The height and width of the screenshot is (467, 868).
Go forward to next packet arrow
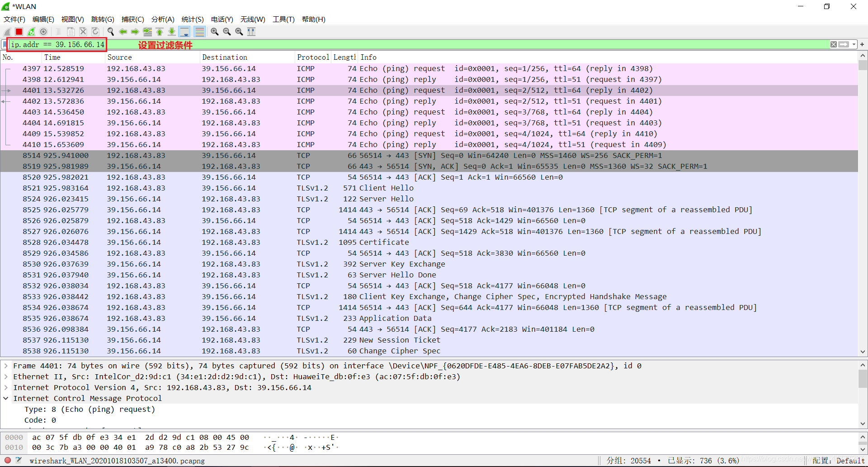point(135,32)
